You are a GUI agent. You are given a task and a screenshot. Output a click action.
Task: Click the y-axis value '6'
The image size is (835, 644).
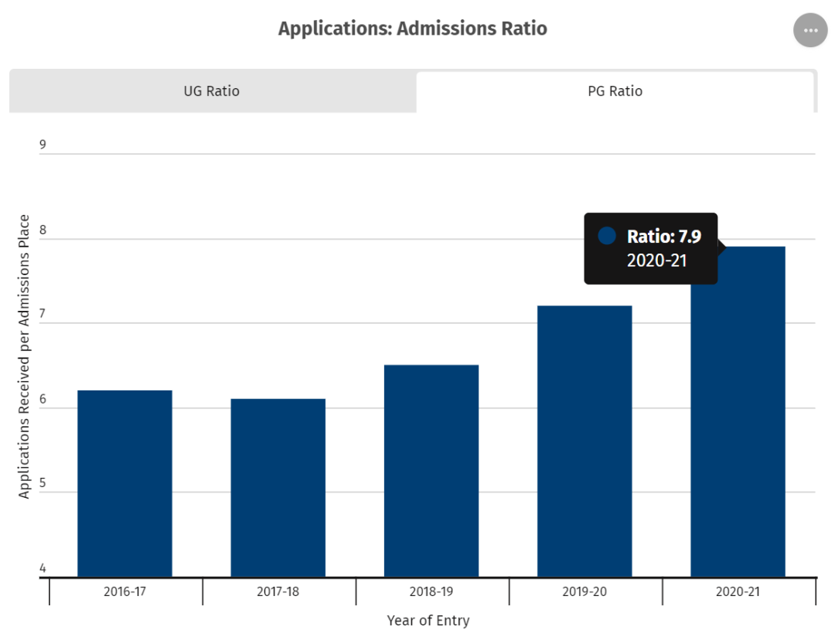click(43, 399)
